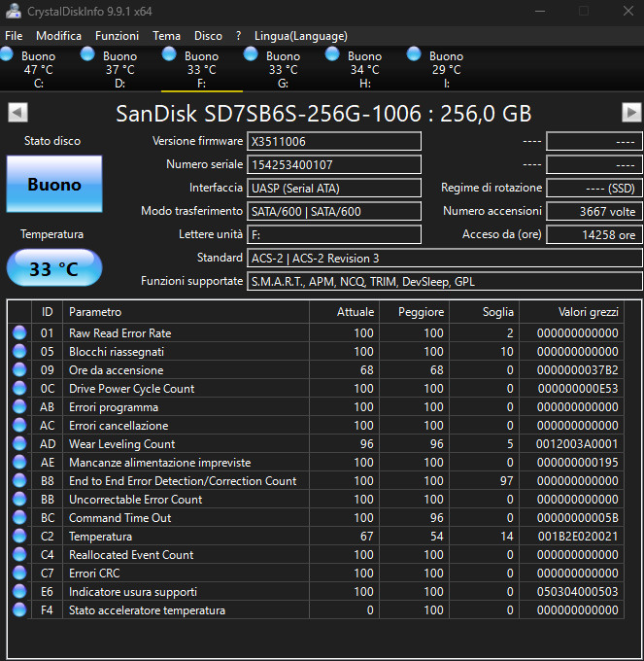Image resolution: width=644 pixels, height=661 pixels.
Task: Click the Modo trasferimento SATA/600 field
Action: coord(333,211)
